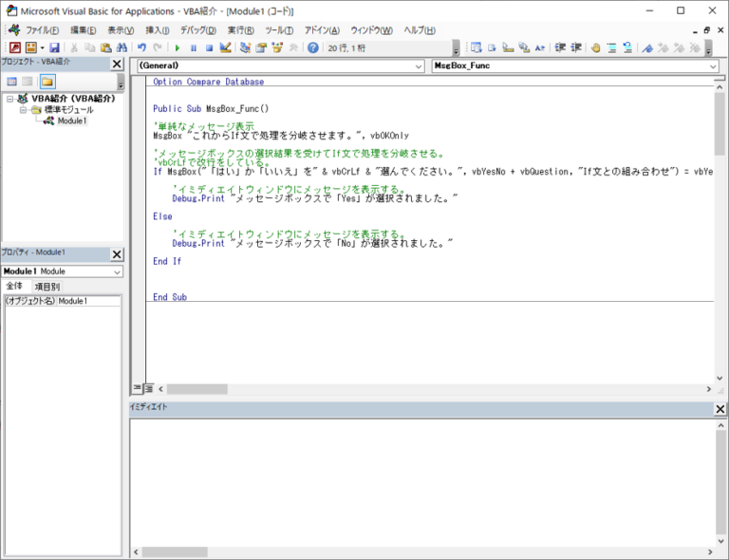The image size is (729, 560).
Task: Toggle breakpoint with the hand icon
Action: pyautogui.click(x=595, y=47)
